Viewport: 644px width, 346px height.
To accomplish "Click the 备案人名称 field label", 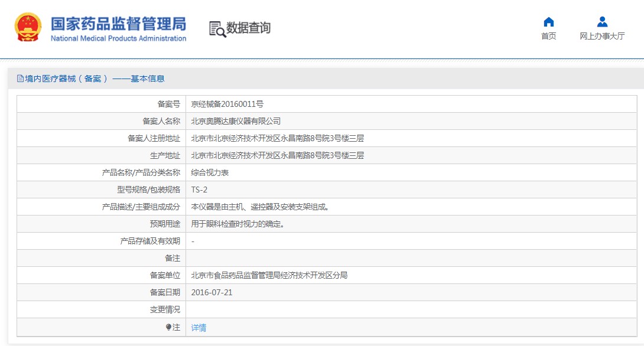I will pos(161,121).
